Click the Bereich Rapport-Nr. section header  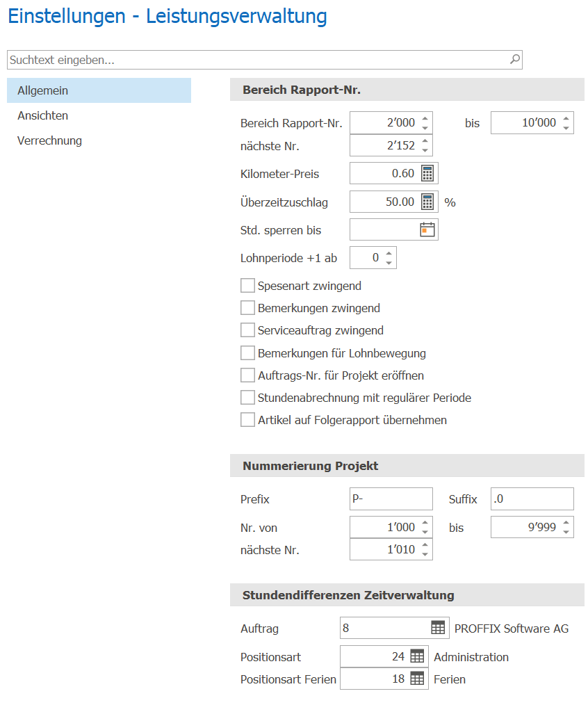click(407, 90)
